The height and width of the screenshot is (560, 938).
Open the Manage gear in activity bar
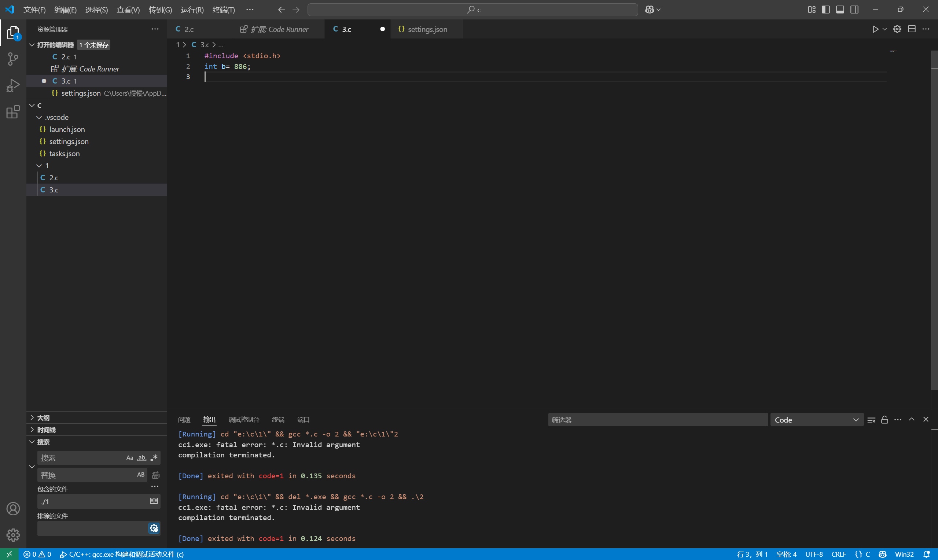13,535
